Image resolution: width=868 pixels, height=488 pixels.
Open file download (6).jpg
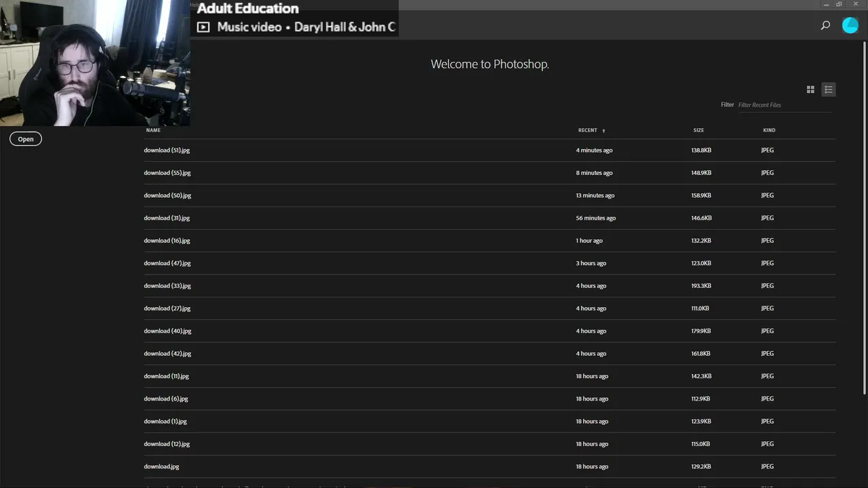click(x=165, y=399)
